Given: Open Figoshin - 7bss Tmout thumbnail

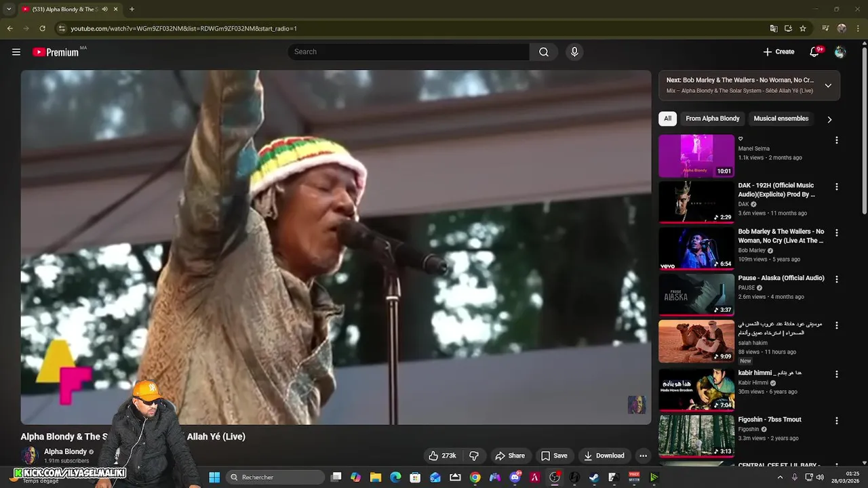Looking at the screenshot, I should (696, 436).
